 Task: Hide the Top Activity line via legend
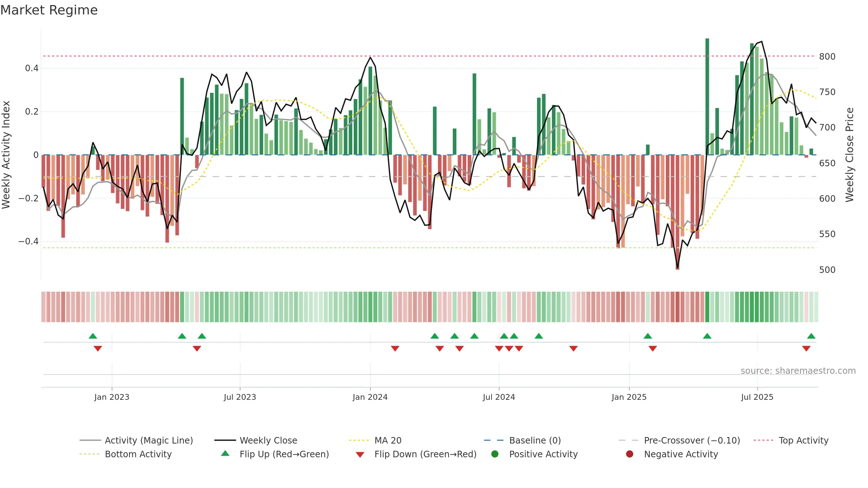tap(791, 440)
